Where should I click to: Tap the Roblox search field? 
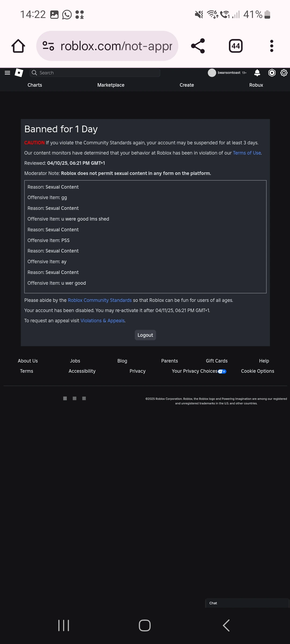(x=95, y=73)
